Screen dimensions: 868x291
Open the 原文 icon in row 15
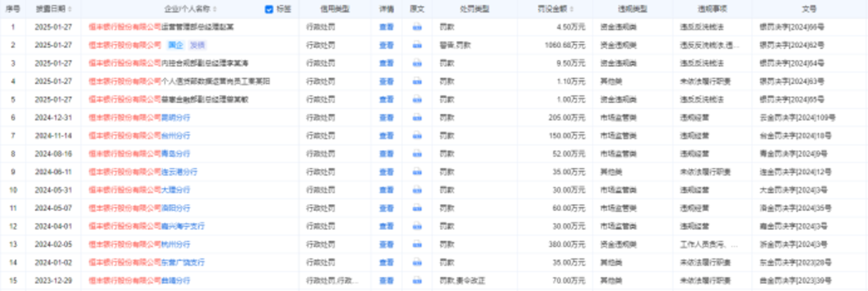pyautogui.click(x=417, y=281)
